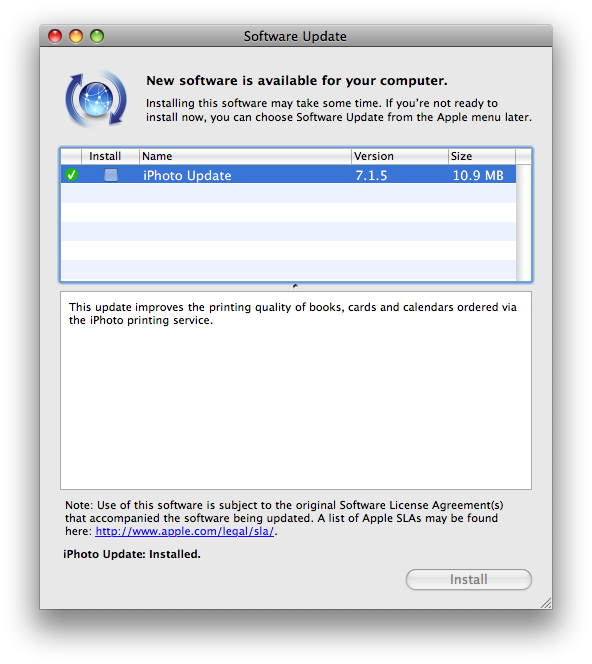
Task: Sort by the Name column header
Action: point(245,156)
